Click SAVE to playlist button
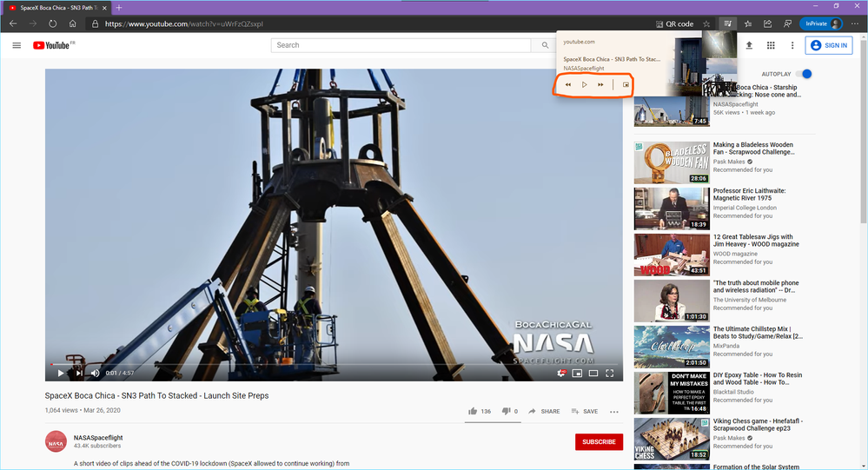This screenshot has height=470, width=868. click(585, 411)
